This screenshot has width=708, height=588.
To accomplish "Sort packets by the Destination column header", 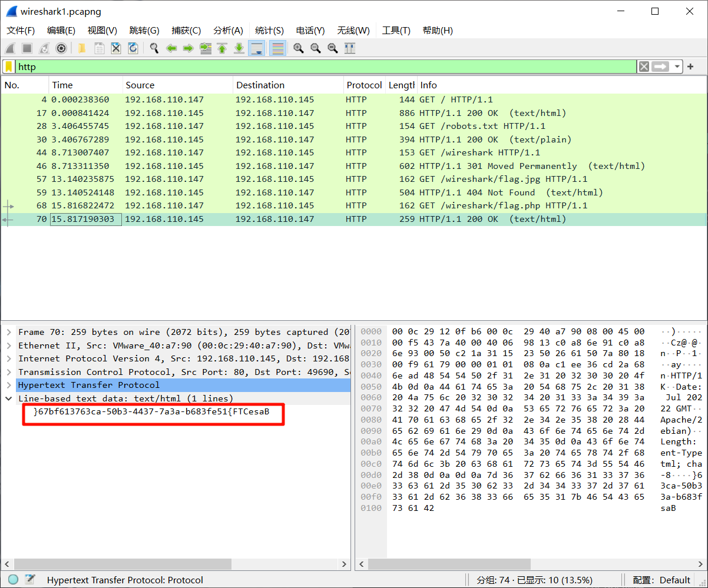I will click(289, 85).
